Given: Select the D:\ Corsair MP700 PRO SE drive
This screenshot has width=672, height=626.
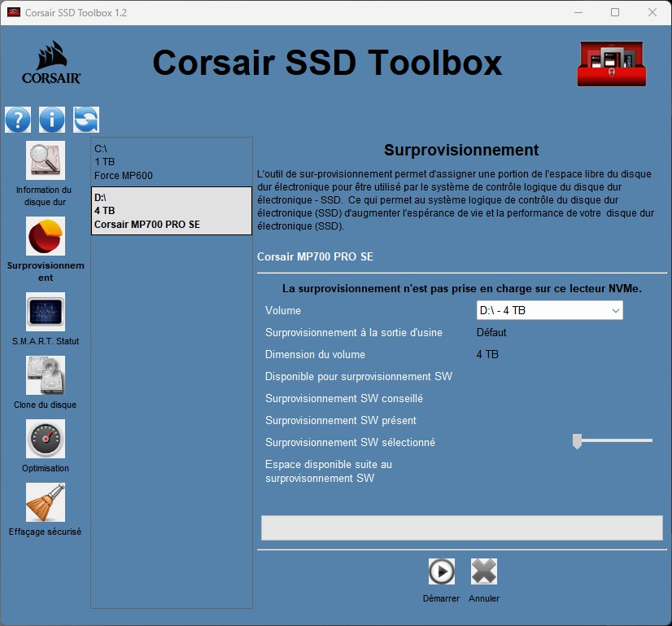Looking at the screenshot, I should [x=172, y=211].
